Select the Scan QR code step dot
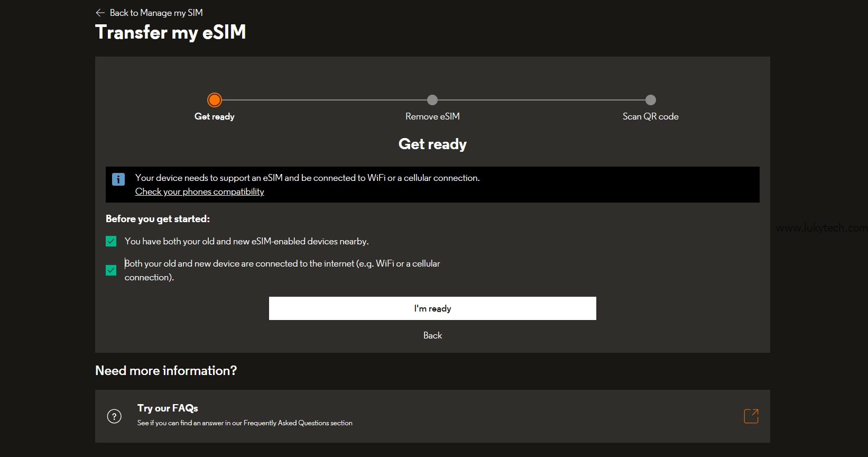 point(651,100)
